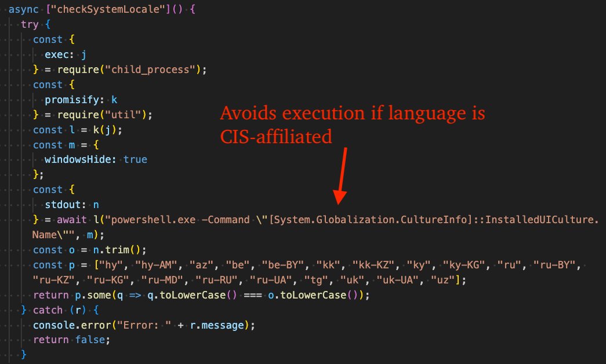Click "n.trim()" expression
The image size is (606, 364).
coord(117,250)
